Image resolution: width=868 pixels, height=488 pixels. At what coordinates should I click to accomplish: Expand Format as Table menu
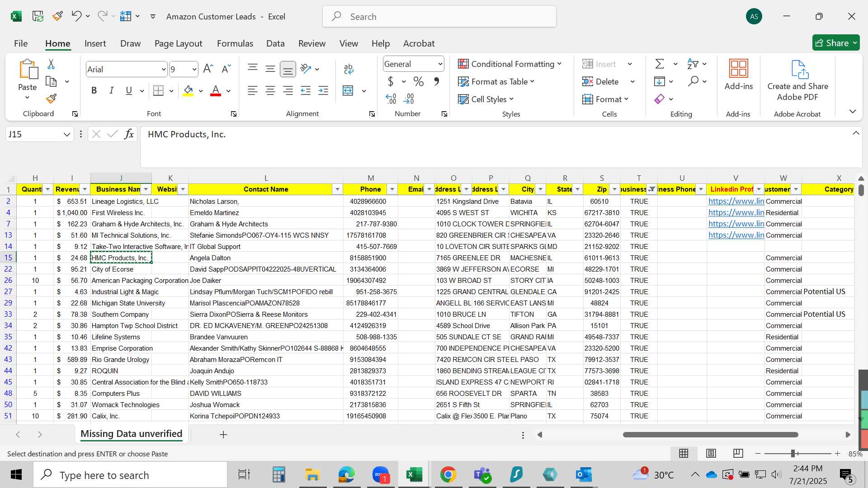[496, 81]
